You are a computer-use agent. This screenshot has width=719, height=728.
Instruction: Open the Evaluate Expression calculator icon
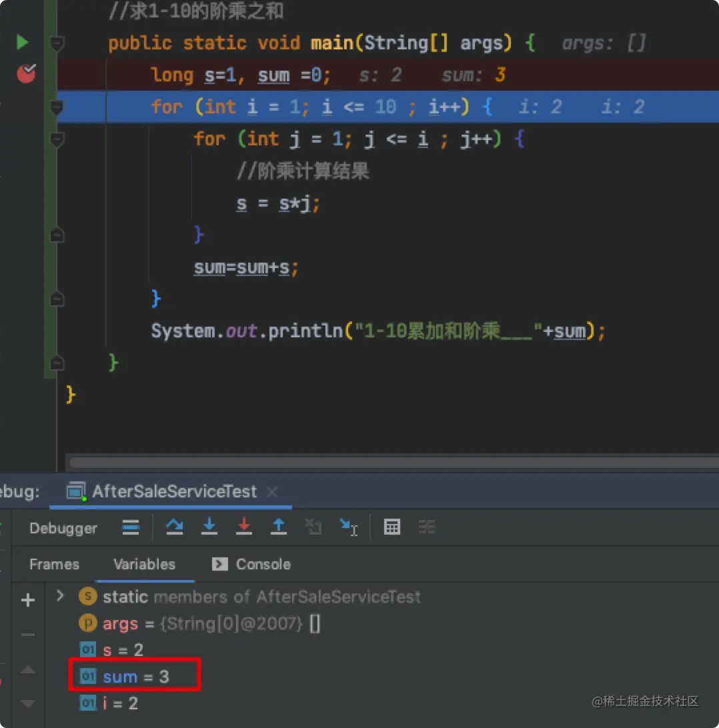coord(392,527)
